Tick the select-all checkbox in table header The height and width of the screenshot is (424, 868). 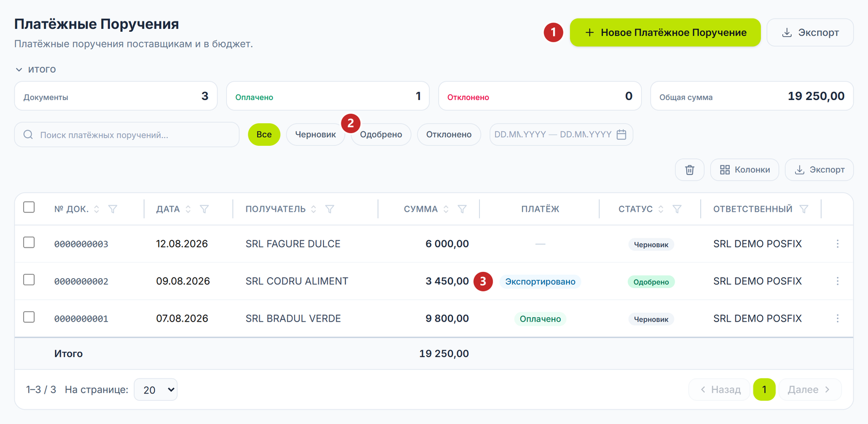click(x=29, y=207)
